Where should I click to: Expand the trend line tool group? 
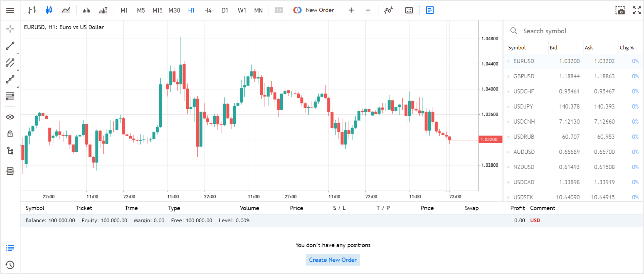click(x=10, y=46)
